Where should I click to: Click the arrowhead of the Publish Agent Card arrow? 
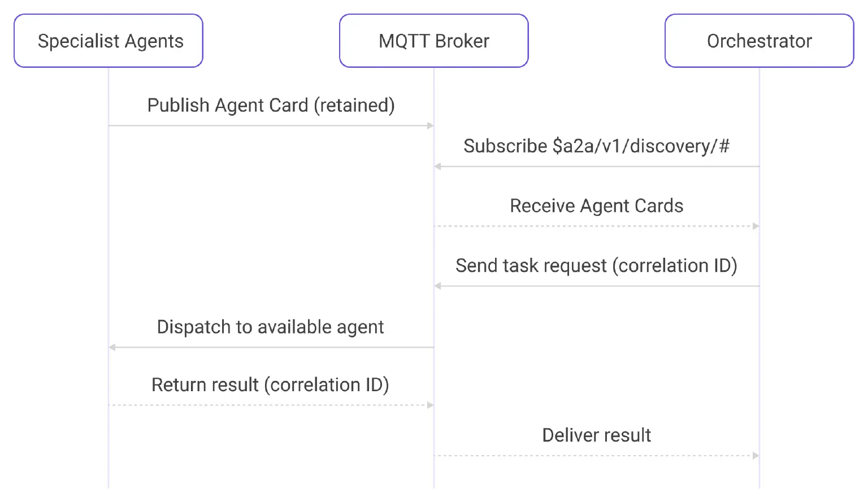pyautogui.click(x=430, y=125)
